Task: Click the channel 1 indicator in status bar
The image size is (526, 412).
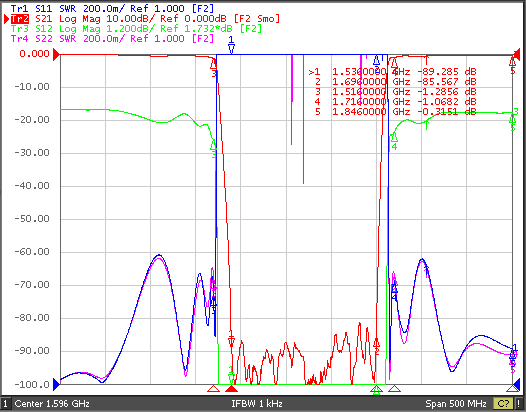Action: tap(6, 403)
